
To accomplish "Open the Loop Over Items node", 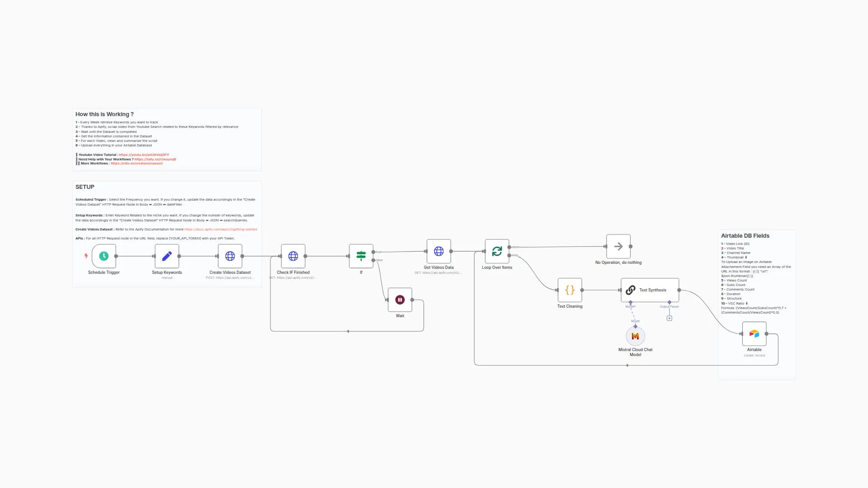I will click(x=497, y=251).
